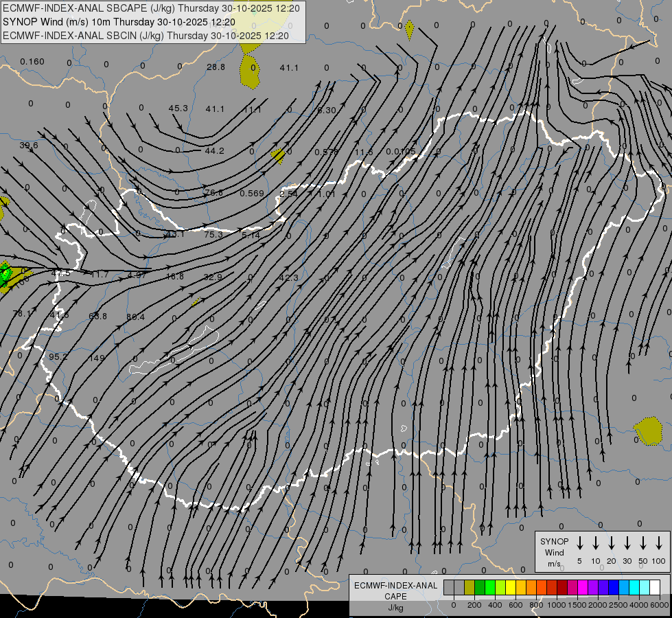Click the 11.6 CAPE value on map
Image resolution: width=672 pixels, height=618 pixels.
click(x=364, y=152)
